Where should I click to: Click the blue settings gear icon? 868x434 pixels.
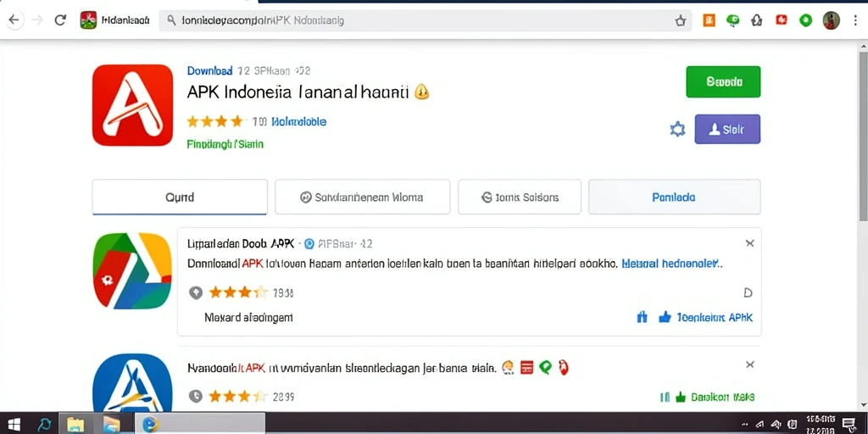677,130
